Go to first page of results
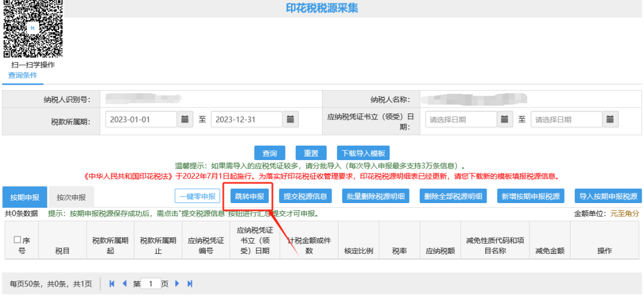This screenshot has height=301, width=644. tap(112, 284)
